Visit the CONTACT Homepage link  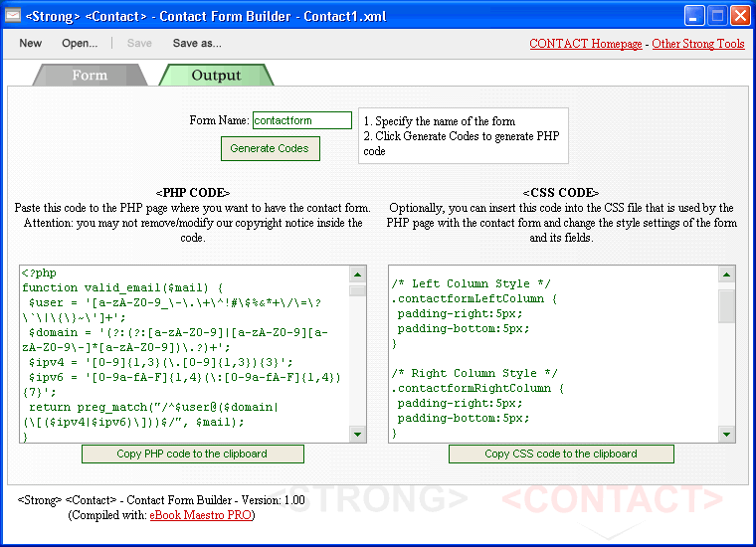(585, 44)
